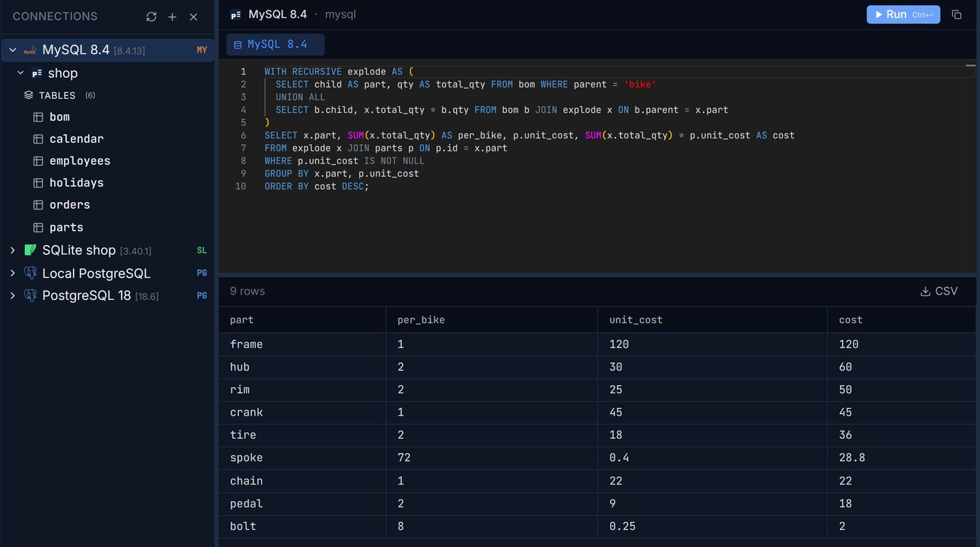
Task: Sort by the per_bike column header
Action: click(x=491, y=320)
